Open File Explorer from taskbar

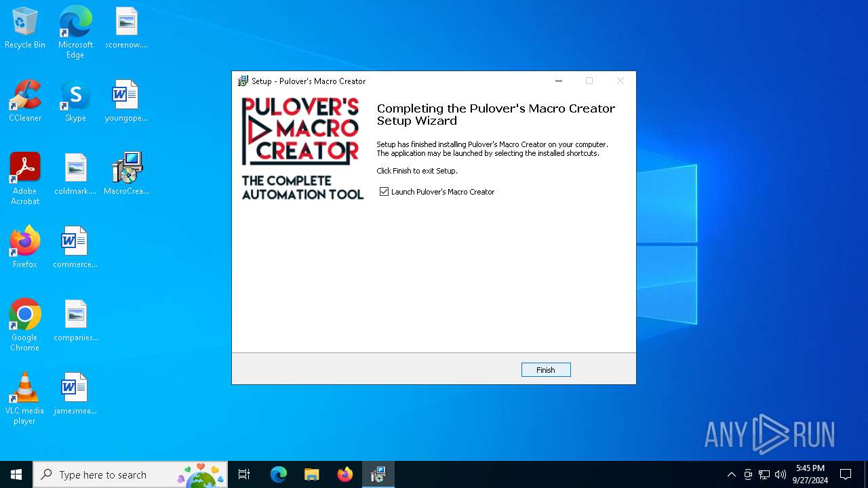pos(312,474)
